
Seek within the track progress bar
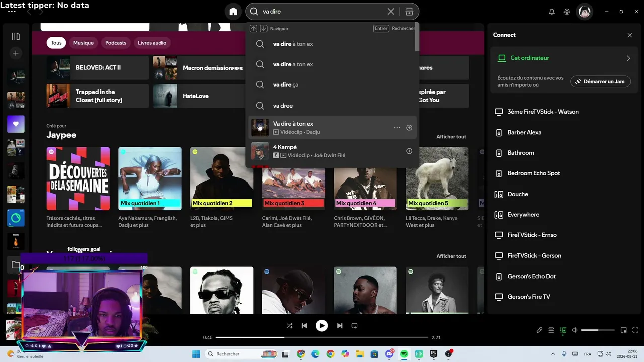(x=322, y=337)
